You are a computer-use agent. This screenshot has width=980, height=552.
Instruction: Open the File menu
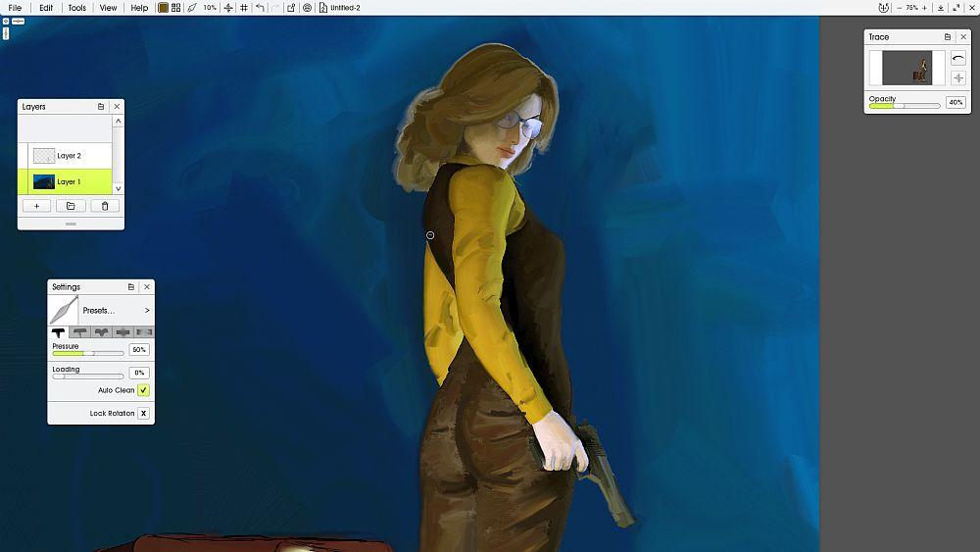pos(15,8)
